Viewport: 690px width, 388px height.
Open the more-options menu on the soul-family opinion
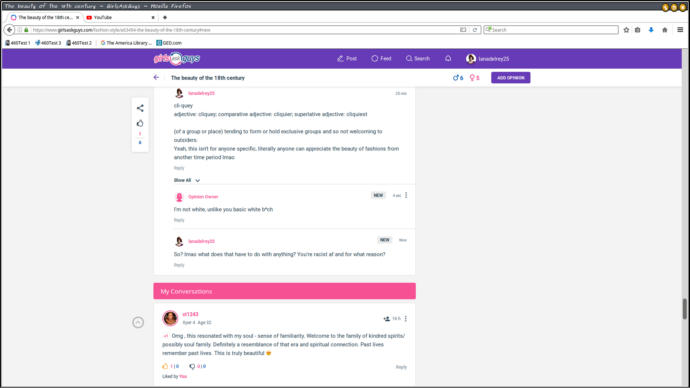[406, 318]
